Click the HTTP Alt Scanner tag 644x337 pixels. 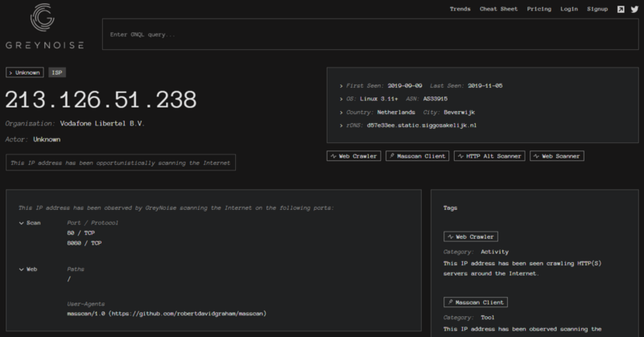489,156
